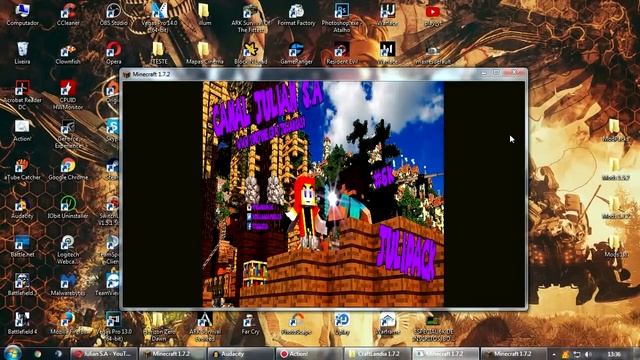Screen dimensions: 640x360
Task: Open the CraftLandia 1.7.2 taskbar button
Action: click(378, 353)
